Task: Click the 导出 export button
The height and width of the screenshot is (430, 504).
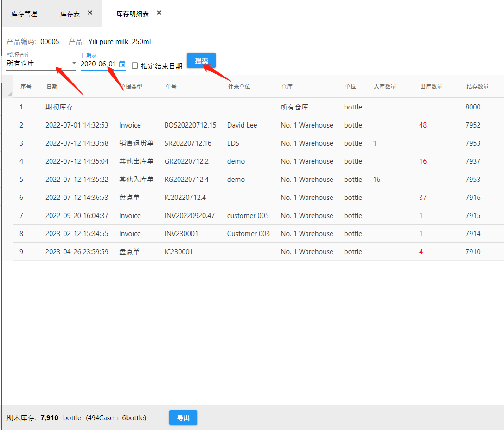Action: (183, 417)
